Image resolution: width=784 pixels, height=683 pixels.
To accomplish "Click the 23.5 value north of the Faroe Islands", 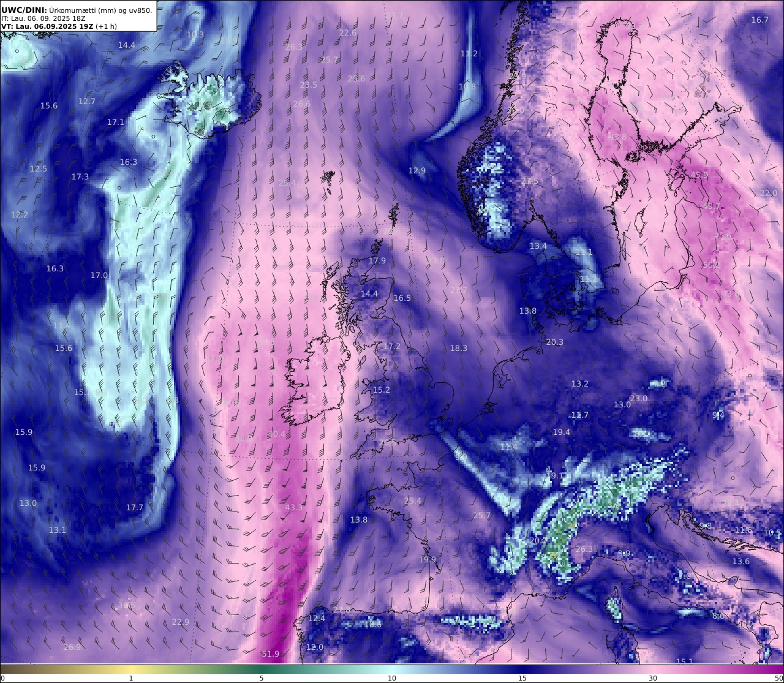I will tap(309, 85).
